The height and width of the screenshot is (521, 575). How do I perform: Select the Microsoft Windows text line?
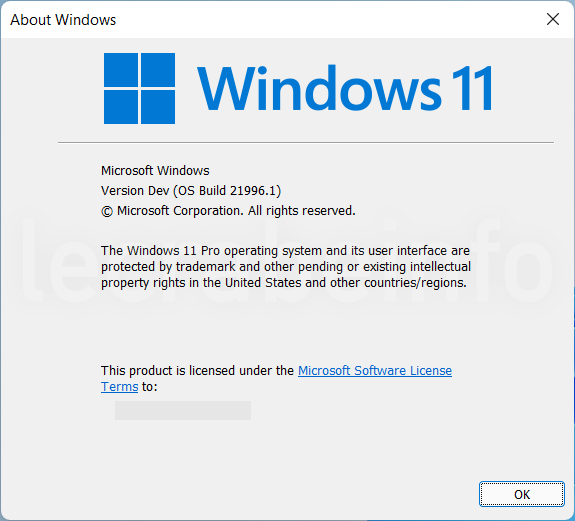[155, 170]
